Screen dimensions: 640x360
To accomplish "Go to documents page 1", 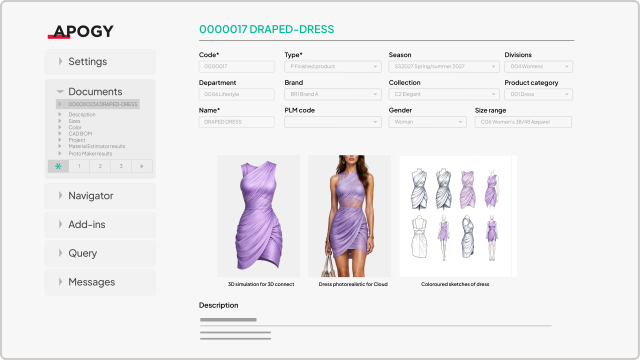I will (x=79, y=166).
